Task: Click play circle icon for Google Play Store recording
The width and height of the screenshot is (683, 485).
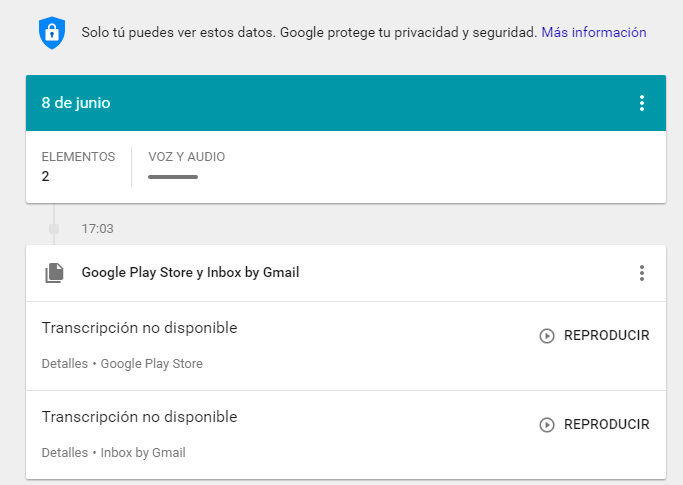Action: click(x=547, y=336)
